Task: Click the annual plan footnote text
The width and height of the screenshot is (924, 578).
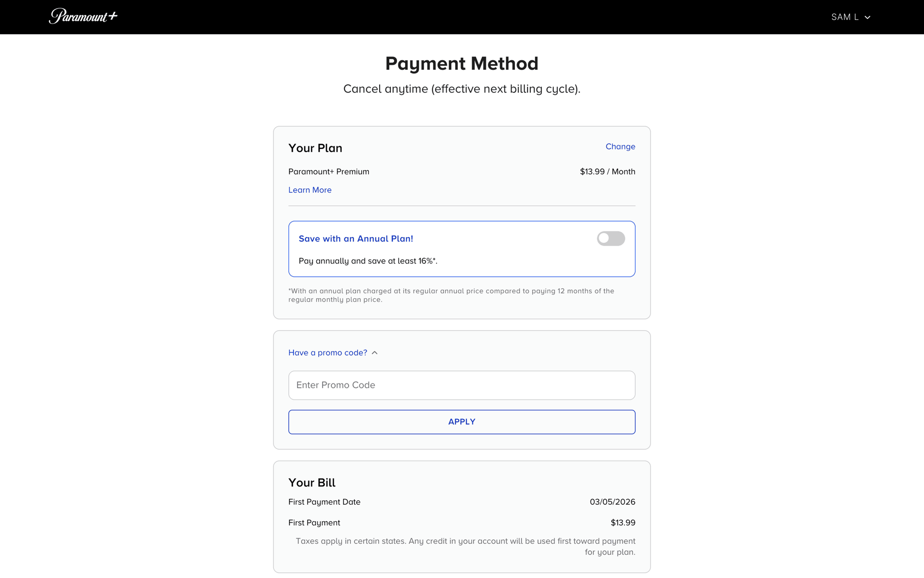Action: pos(451,295)
